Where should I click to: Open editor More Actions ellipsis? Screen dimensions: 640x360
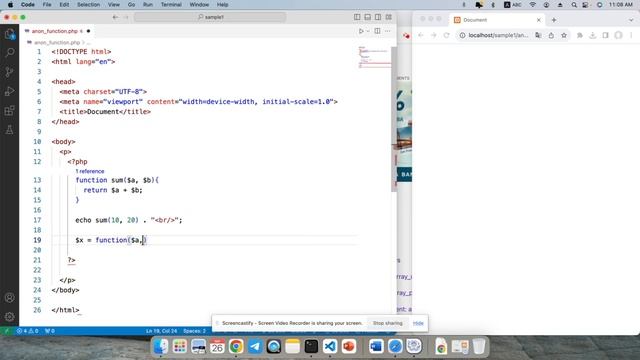coord(388,31)
